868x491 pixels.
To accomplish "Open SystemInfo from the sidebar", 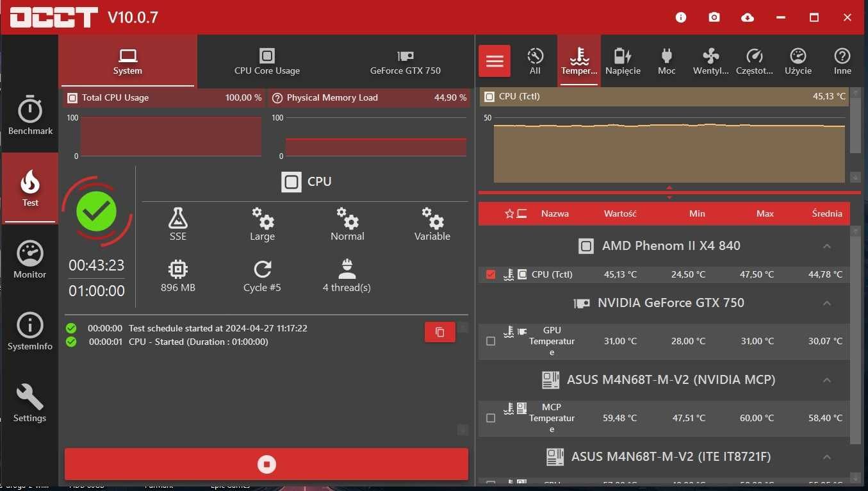I will point(30,332).
